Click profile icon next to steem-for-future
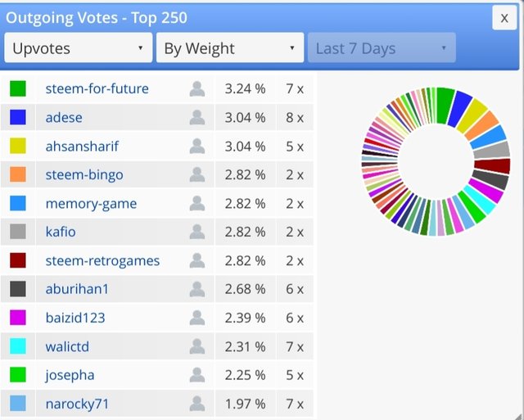Screen dimensions: 524x420 [196, 89]
